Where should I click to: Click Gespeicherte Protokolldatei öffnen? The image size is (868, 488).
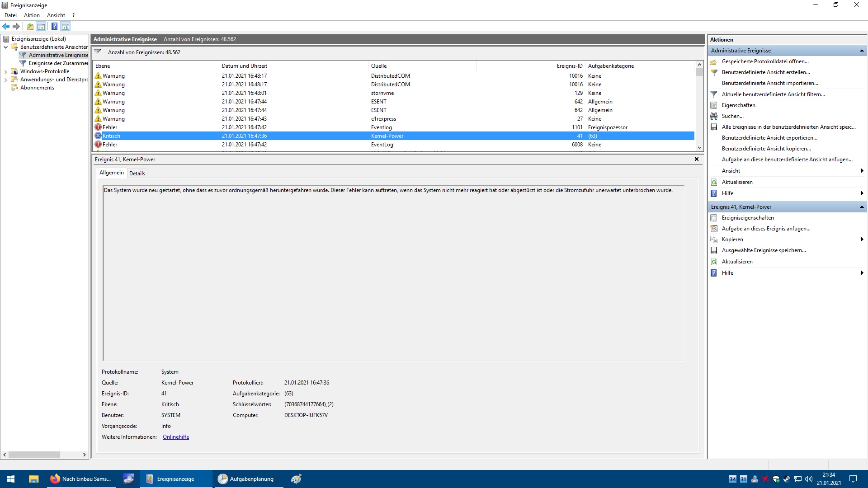[x=765, y=61]
